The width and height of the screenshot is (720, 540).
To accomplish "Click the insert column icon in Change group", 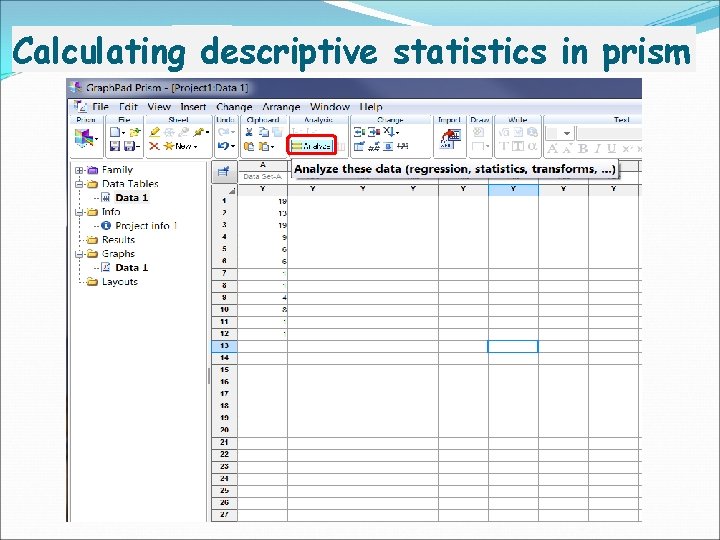I will pos(359,133).
